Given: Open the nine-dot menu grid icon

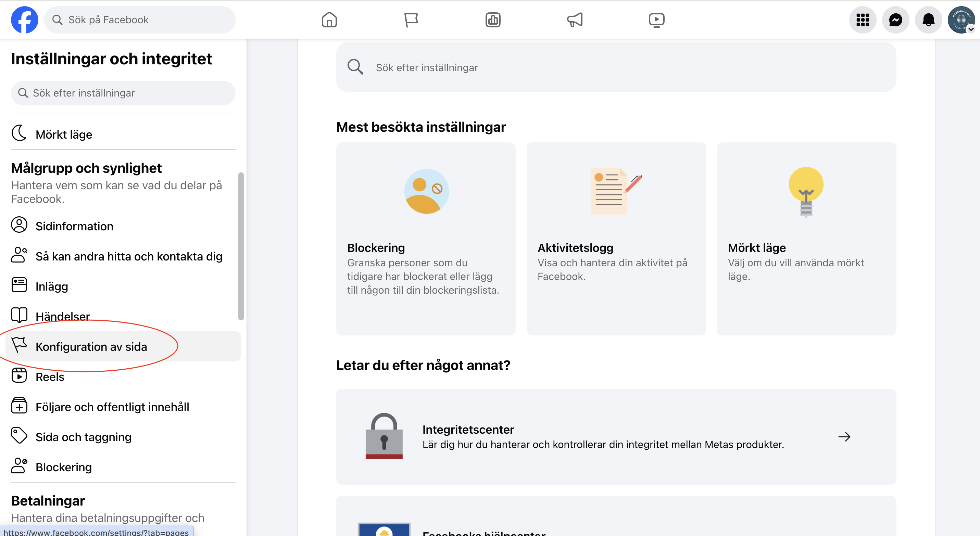Looking at the screenshot, I should pyautogui.click(x=863, y=20).
